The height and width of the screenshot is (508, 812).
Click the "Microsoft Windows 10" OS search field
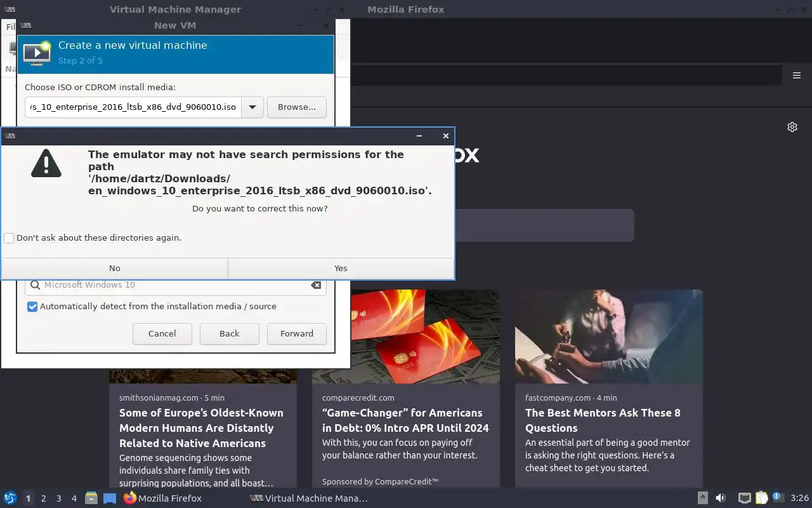tap(176, 285)
